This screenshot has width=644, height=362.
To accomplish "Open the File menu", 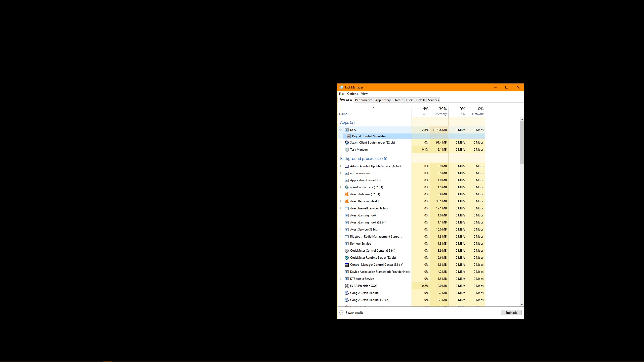I will click(x=341, y=94).
